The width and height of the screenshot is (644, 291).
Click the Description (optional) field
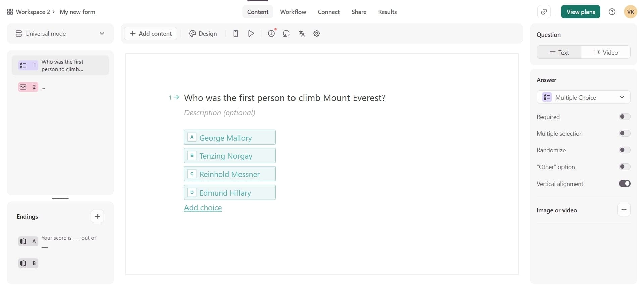pyautogui.click(x=220, y=113)
